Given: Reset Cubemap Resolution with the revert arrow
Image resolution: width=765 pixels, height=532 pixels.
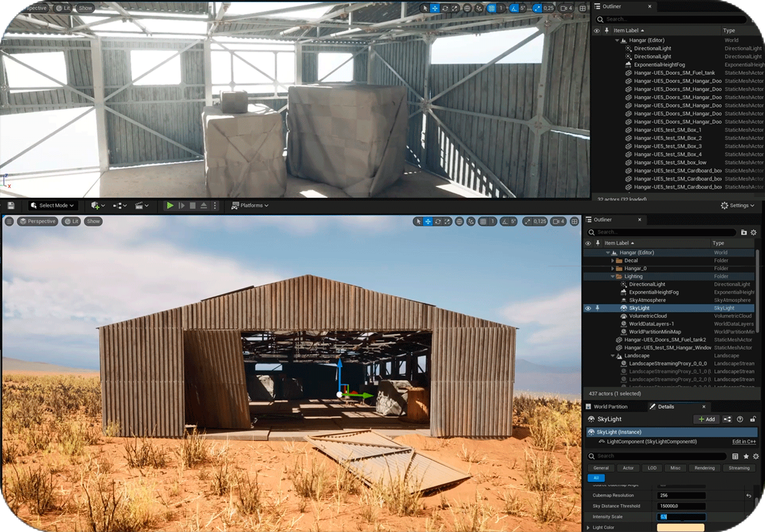Looking at the screenshot, I should (x=748, y=495).
